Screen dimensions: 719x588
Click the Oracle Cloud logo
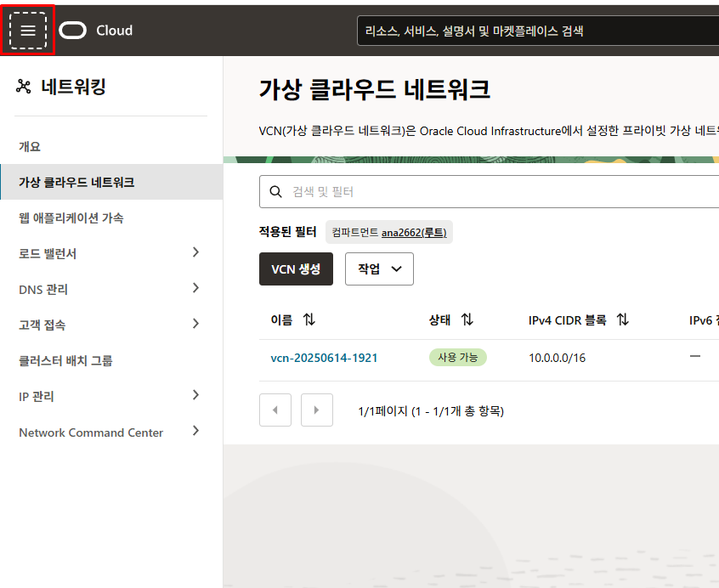tap(72, 31)
